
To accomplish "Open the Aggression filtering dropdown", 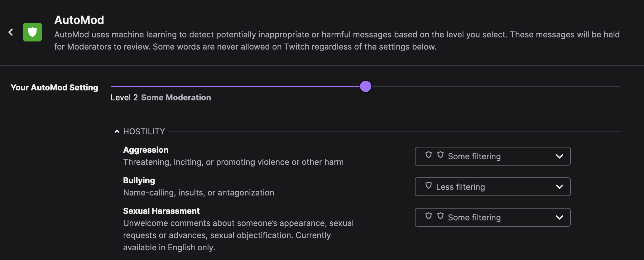I will pos(493,156).
